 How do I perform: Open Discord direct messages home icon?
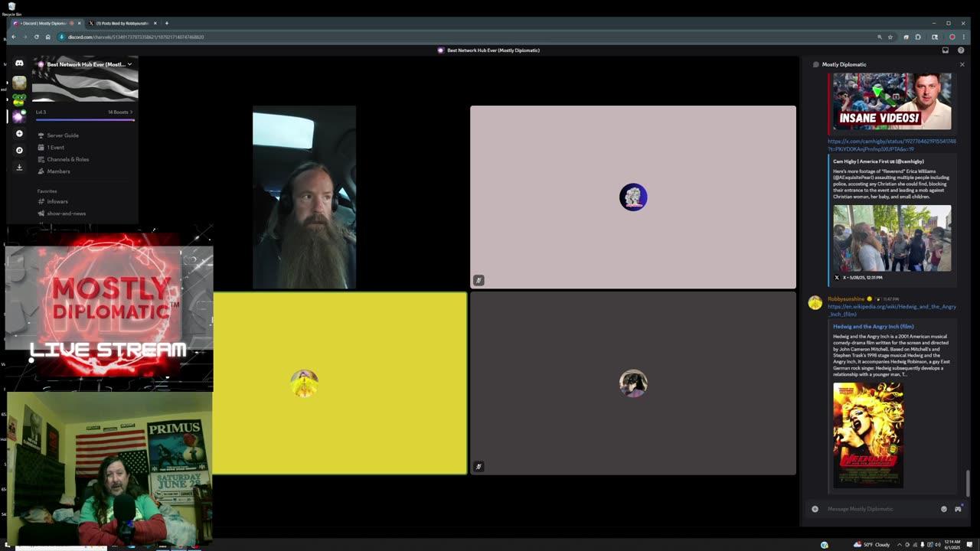point(19,64)
